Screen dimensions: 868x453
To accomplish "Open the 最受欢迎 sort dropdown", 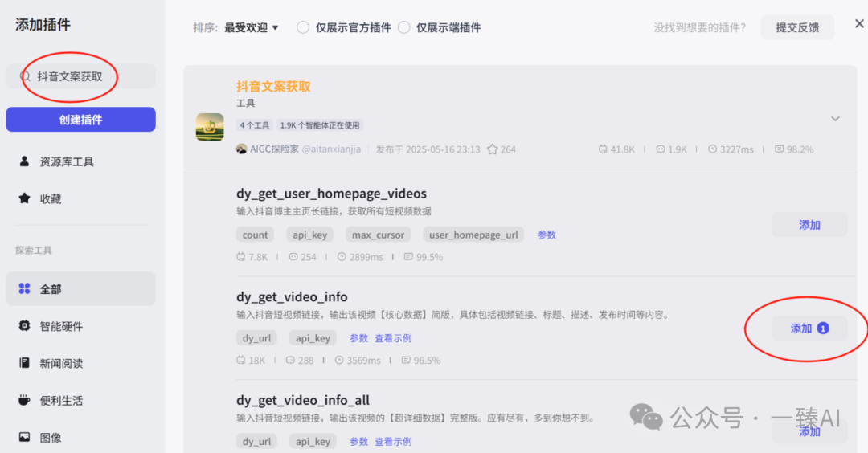I will pyautogui.click(x=251, y=27).
